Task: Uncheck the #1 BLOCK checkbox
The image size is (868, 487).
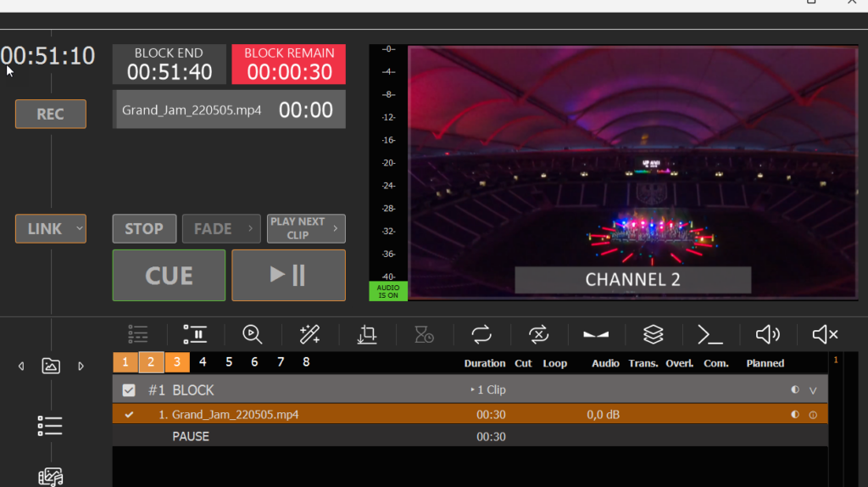Action: [129, 390]
